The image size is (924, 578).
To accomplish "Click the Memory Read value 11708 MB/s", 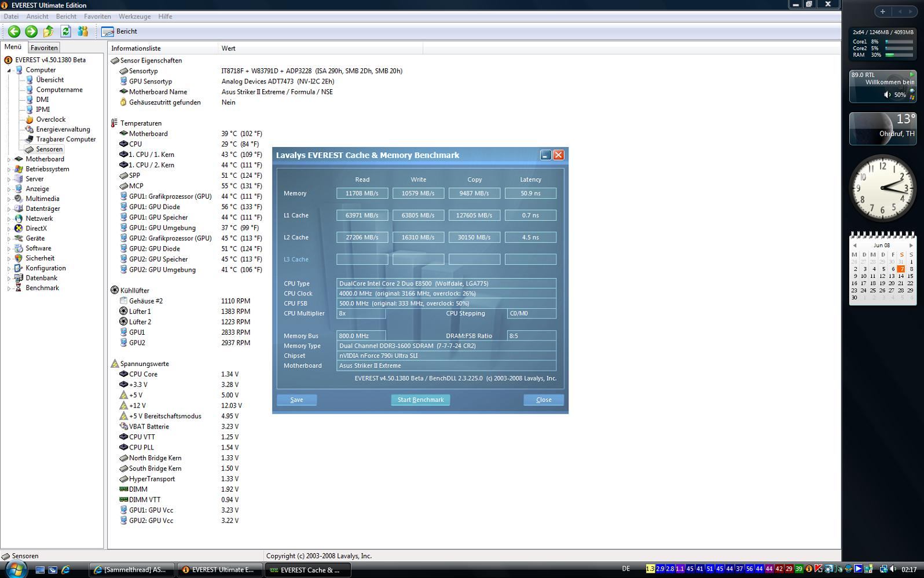I will click(362, 193).
